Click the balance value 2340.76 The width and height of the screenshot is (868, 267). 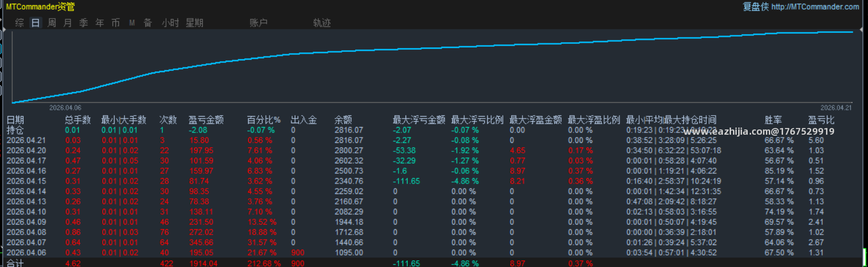click(x=349, y=181)
